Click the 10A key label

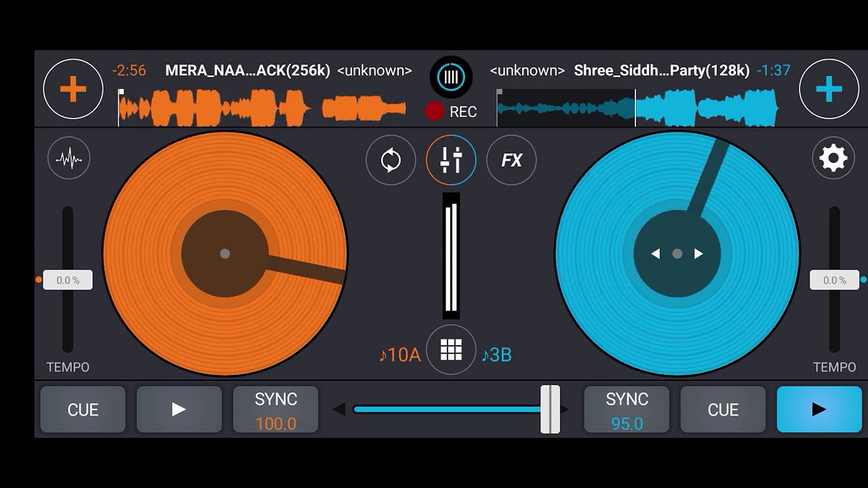[x=400, y=354]
